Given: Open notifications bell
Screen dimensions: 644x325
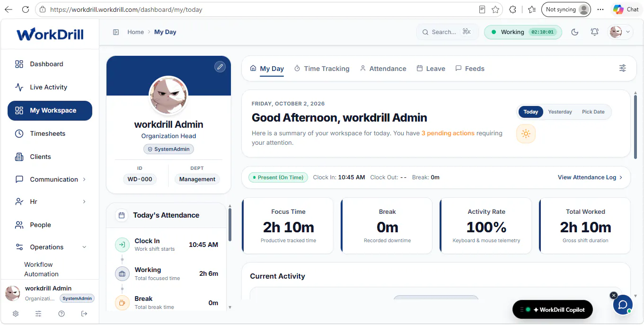Looking at the screenshot, I should click(x=595, y=32).
